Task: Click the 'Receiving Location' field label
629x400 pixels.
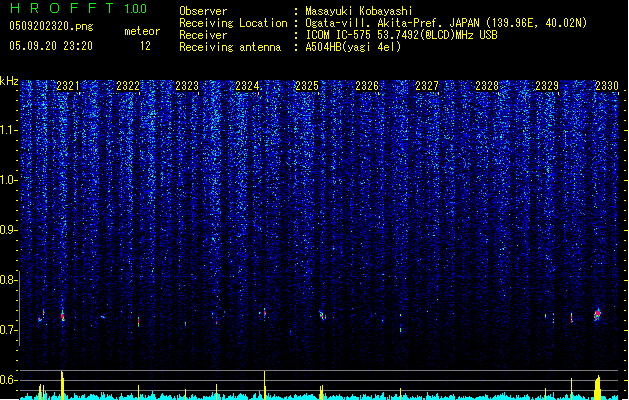Action: pyautogui.click(x=233, y=23)
